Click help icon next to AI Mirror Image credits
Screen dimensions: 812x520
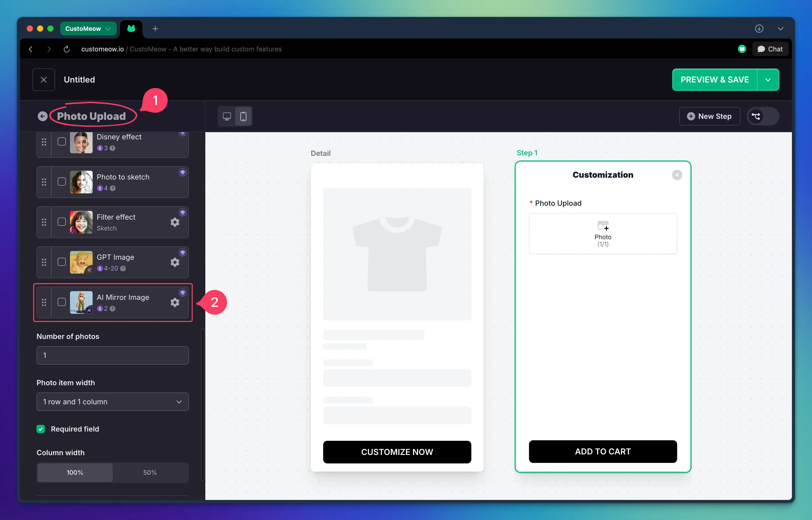pyautogui.click(x=112, y=309)
